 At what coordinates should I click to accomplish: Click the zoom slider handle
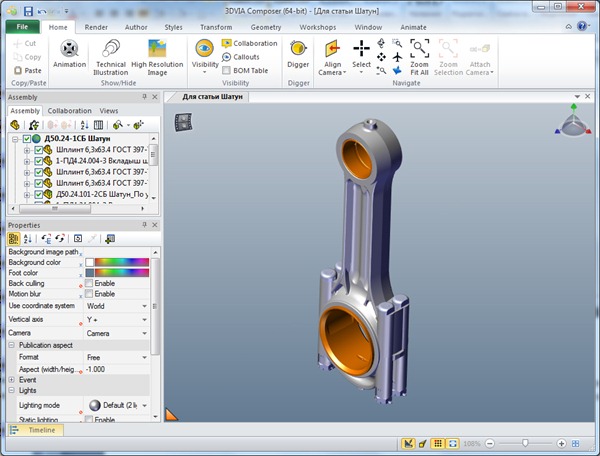tap(525, 443)
